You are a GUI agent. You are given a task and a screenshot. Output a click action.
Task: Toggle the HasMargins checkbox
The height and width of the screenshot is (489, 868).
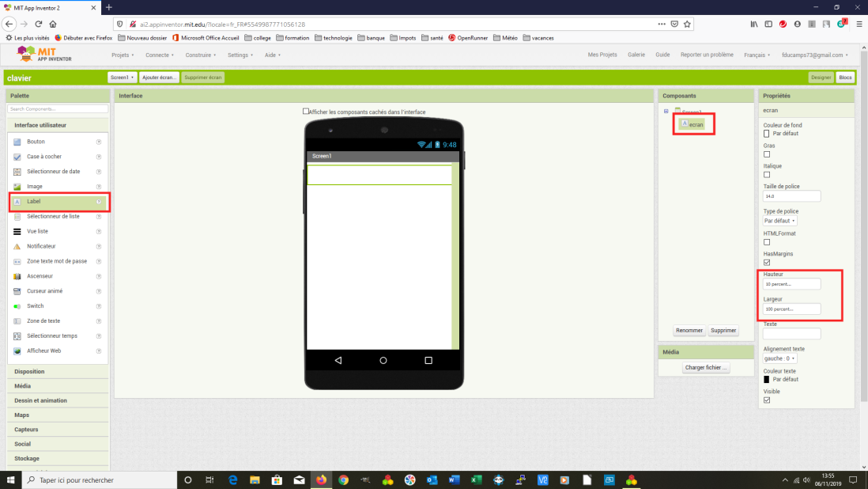767,262
